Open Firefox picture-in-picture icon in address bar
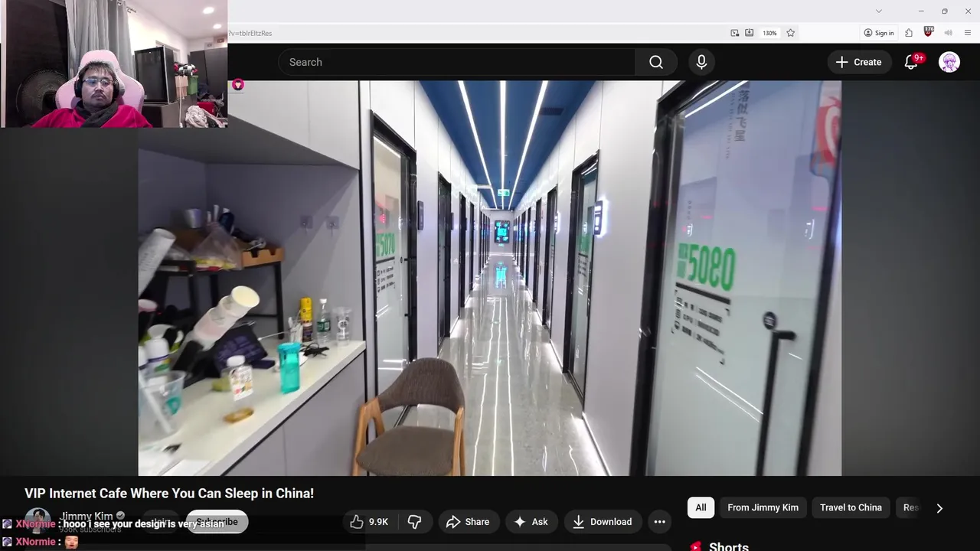The width and height of the screenshot is (980, 551). [x=735, y=33]
